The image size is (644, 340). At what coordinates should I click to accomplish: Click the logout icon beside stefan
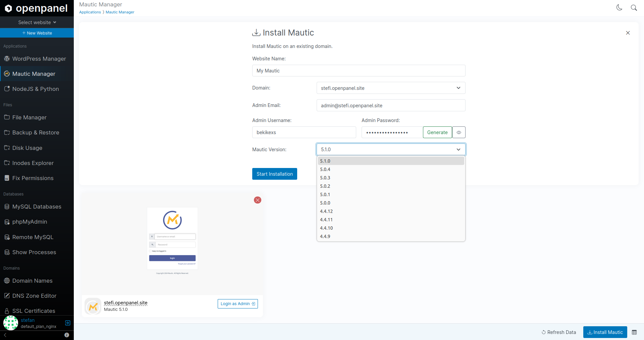pyautogui.click(x=67, y=323)
